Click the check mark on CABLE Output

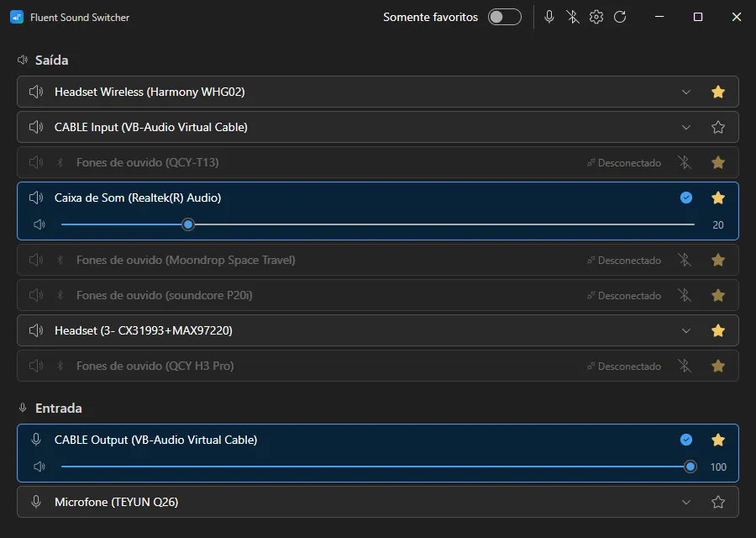(686, 440)
